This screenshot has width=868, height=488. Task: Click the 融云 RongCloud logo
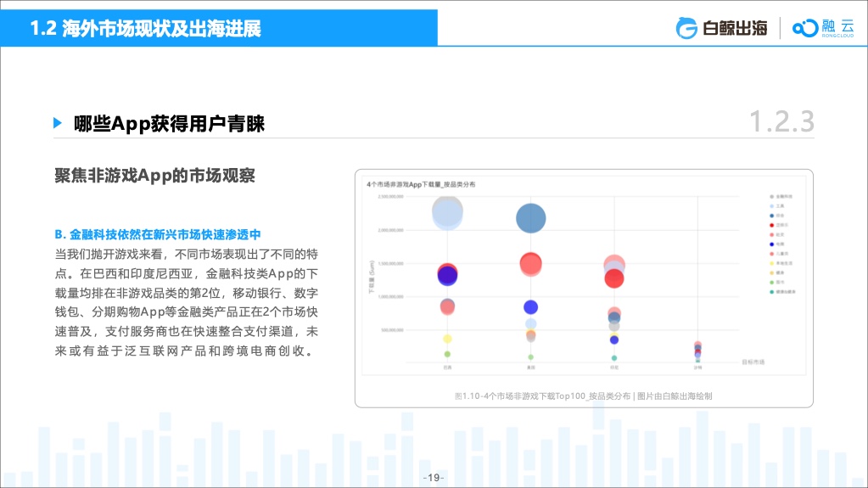(x=823, y=28)
